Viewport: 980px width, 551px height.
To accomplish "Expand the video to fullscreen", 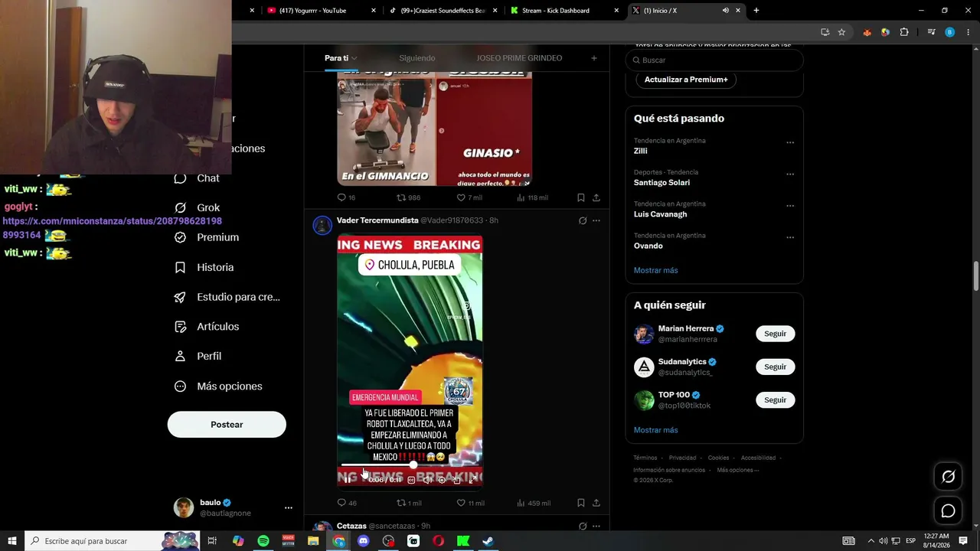I will pyautogui.click(x=472, y=480).
